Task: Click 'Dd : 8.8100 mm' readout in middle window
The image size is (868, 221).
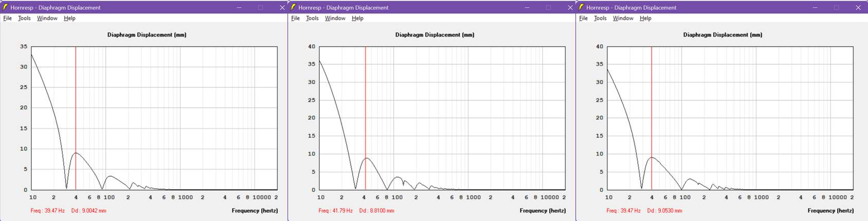Action: coord(377,211)
